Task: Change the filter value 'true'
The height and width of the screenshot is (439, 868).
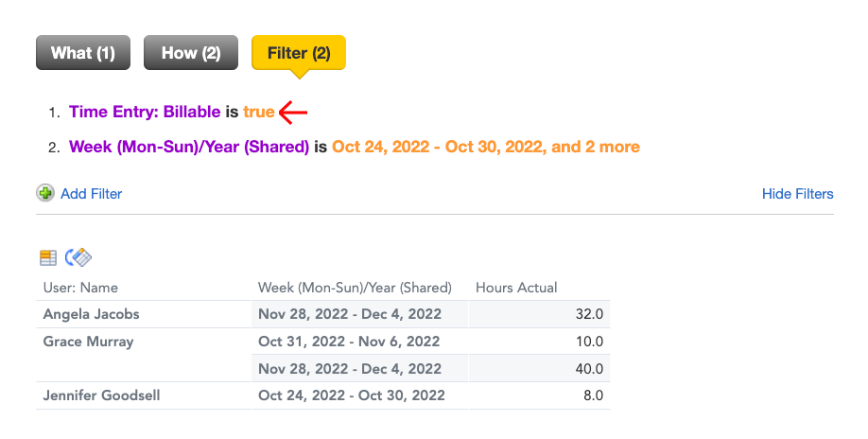Action: coord(258,112)
